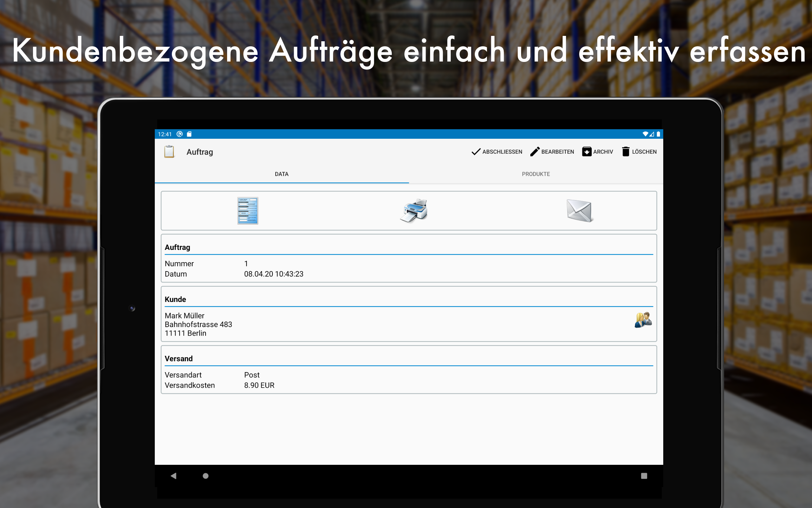812x508 pixels.
Task: Tap the battery status icon
Action: pyautogui.click(x=658, y=134)
